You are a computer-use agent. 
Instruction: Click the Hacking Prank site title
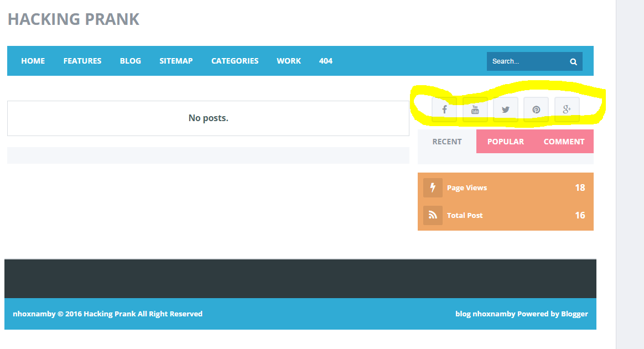(x=73, y=19)
